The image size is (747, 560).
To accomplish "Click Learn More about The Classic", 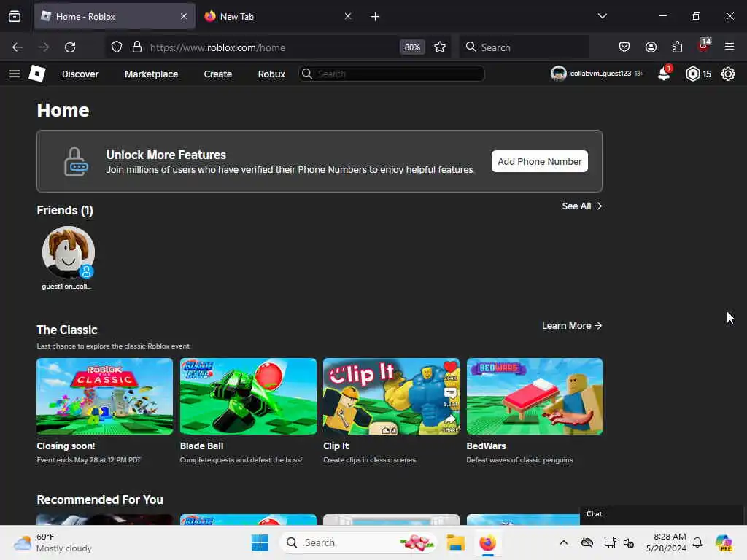I will coord(572,326).
